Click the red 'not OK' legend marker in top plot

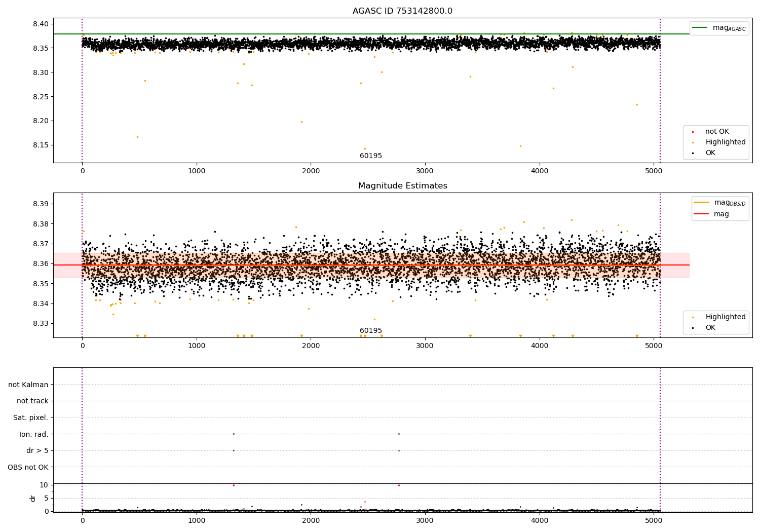pos(693,132)
